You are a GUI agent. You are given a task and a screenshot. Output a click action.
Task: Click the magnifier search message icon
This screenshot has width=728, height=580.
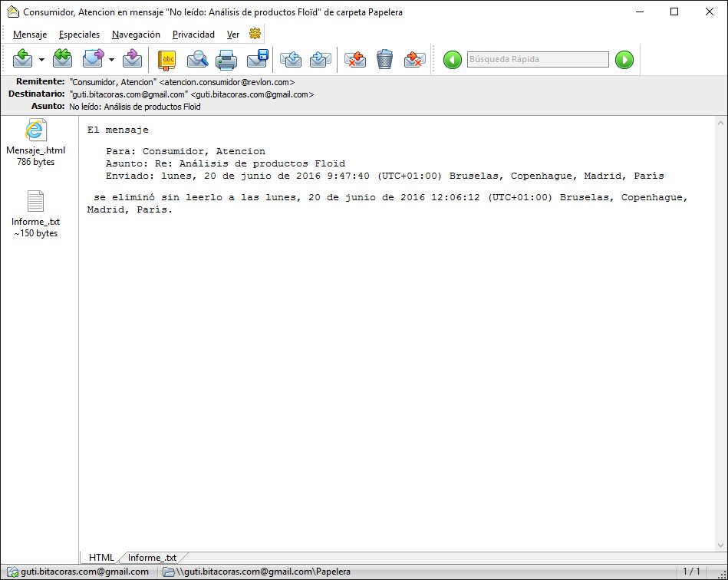point(197,59)
